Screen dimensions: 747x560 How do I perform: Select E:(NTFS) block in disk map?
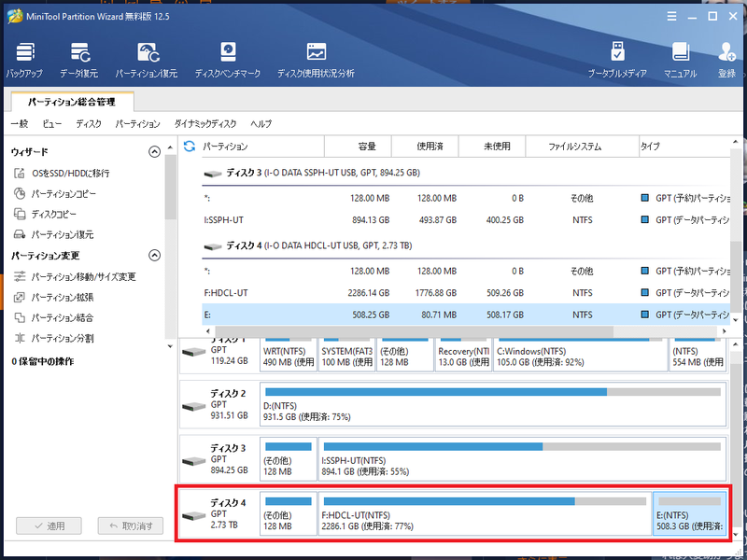(x=689, y=513)
